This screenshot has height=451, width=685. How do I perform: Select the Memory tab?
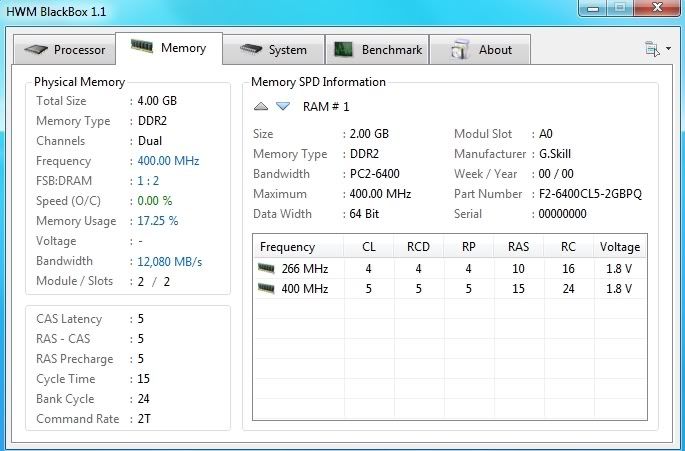[x=169, y=48]
